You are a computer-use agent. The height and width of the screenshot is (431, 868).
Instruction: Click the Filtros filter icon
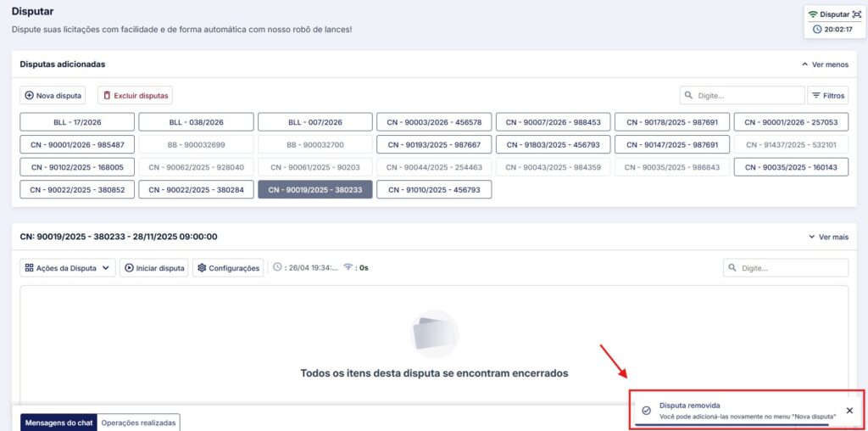click(815, 96)
